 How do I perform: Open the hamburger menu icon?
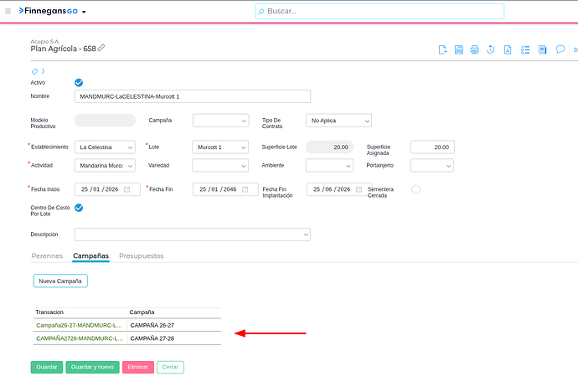click(x=8, y=12)
